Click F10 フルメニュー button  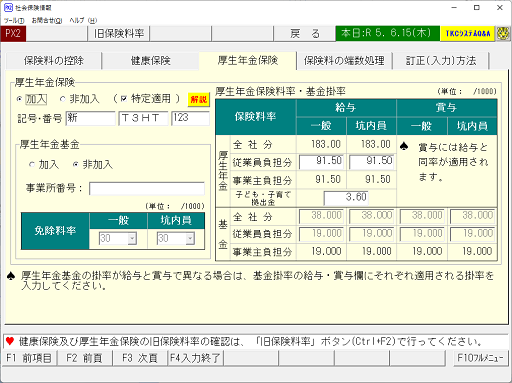tap(480, 358)
